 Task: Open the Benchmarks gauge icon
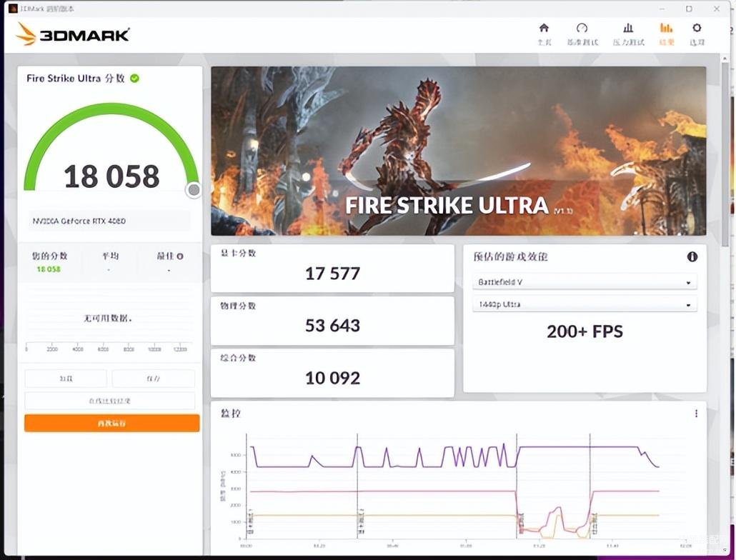(582, 33)
